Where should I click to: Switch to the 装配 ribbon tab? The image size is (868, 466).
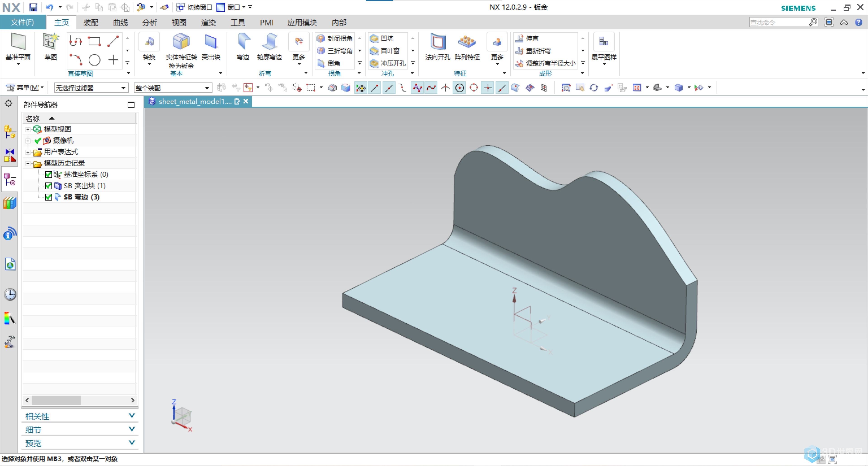point(91,22)
